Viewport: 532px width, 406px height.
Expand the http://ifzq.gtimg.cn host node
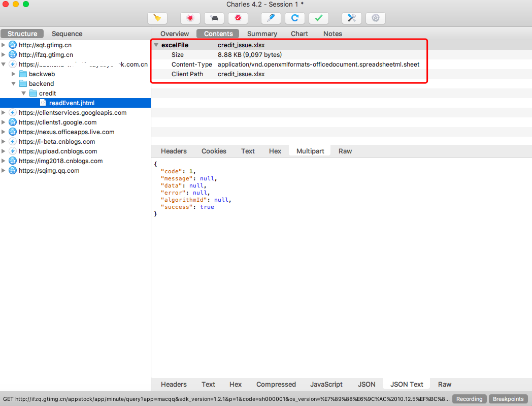(x=4, y=54)
